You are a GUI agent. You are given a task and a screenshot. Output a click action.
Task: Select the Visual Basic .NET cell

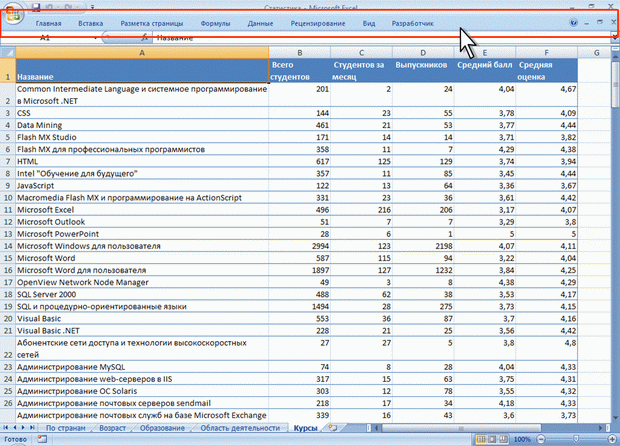(x=142, y=331)
